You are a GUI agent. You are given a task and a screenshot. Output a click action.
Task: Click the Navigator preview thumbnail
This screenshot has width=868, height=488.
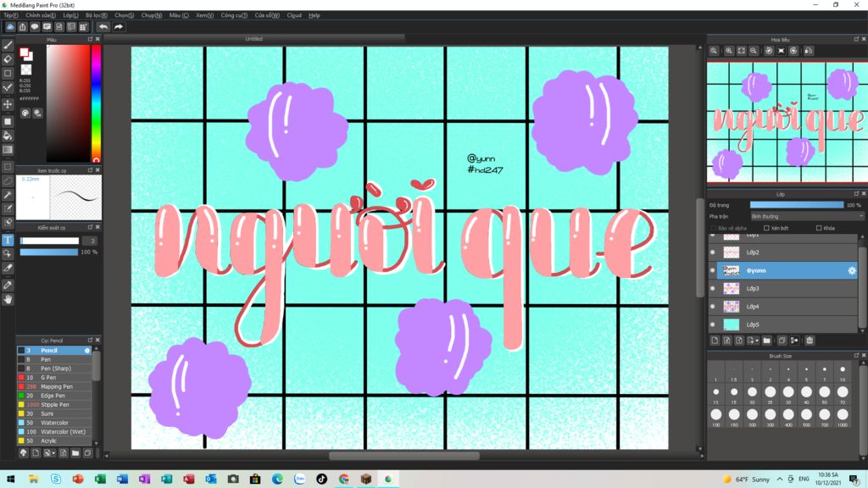787,122
